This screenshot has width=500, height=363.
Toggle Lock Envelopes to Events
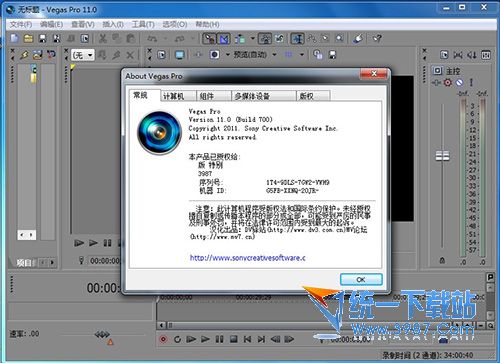pos(265,39)
